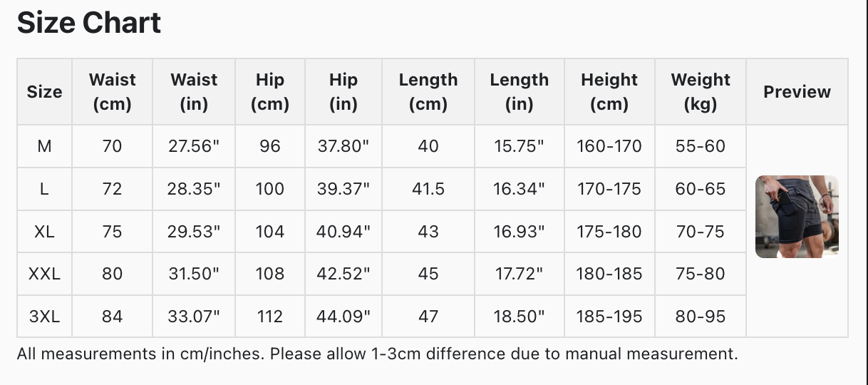This screenshot has height=385, width=868.
Task: Click the Preview column header
Action: pyautogui.click(x=797, y=92)
